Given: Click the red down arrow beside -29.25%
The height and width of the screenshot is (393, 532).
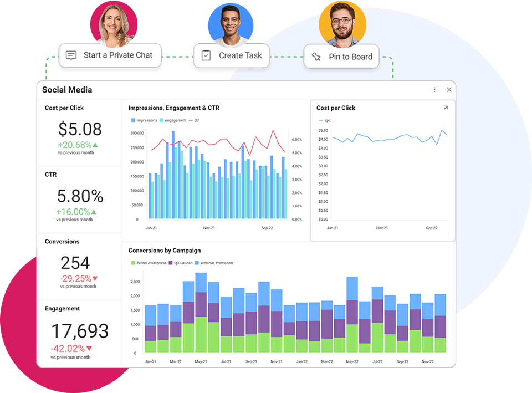Looking at the screenshot, I should pos(95,279).
